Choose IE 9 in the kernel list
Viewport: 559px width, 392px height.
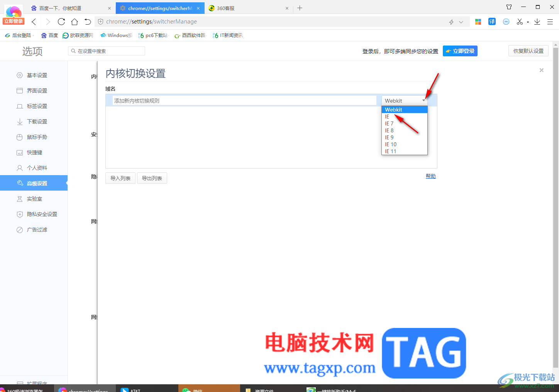pos(405,137)
